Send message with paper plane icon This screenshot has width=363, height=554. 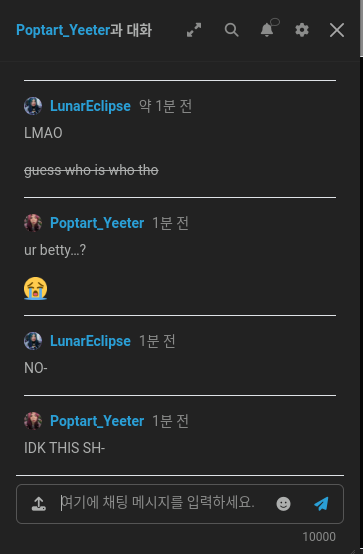pyautogui.click(x=321, y=503)
